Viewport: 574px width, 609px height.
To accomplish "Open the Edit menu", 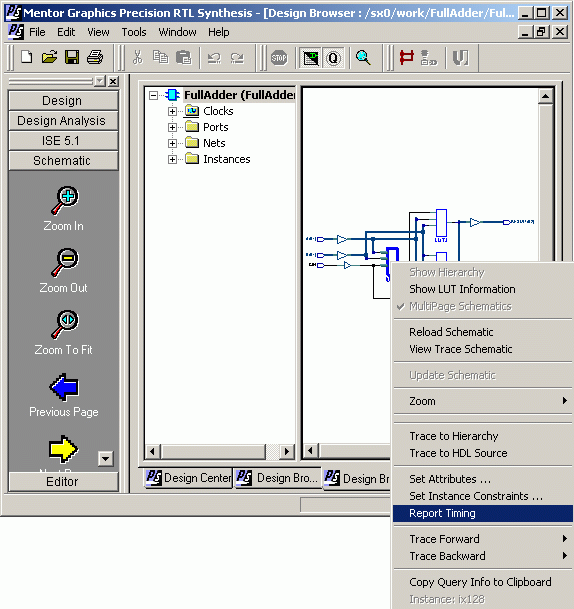I will 66,32.
